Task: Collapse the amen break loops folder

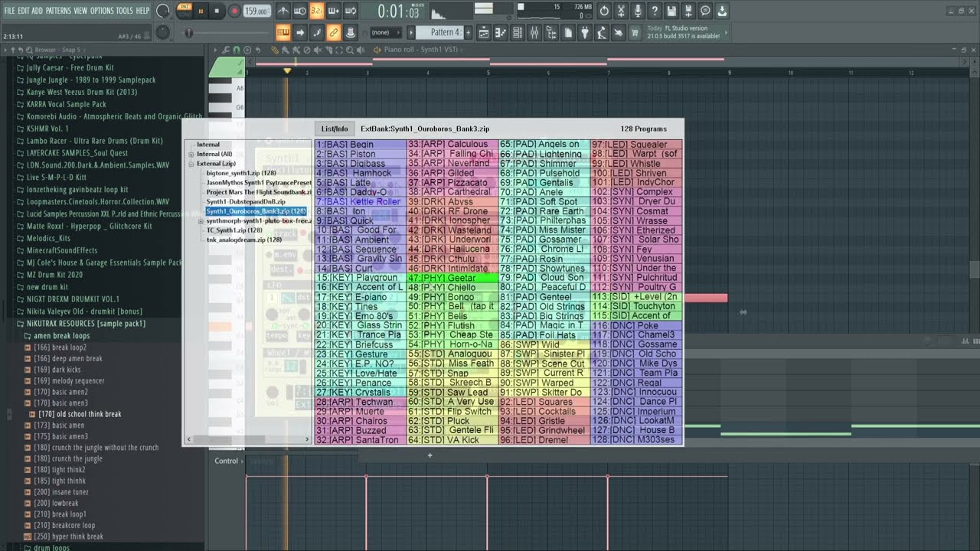Action: pyautogui.click(x=62, y=336)
